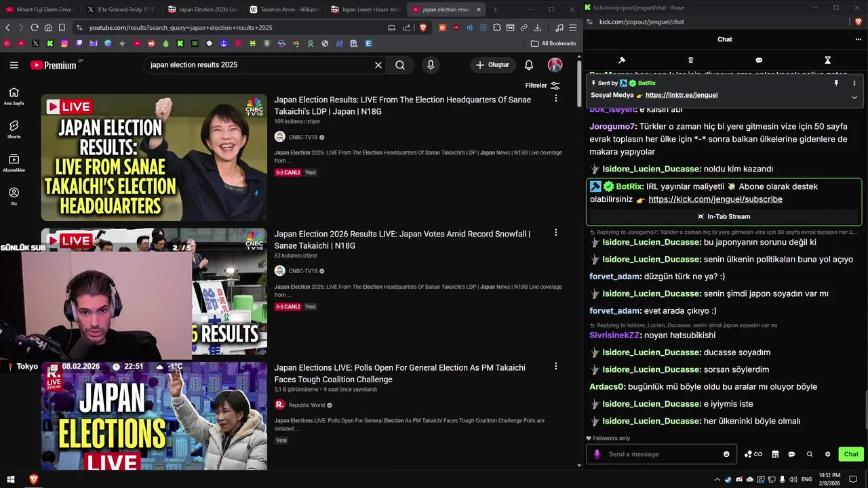
Task: Click the YouTube address bar URL
Action: (x=180, y=28)
